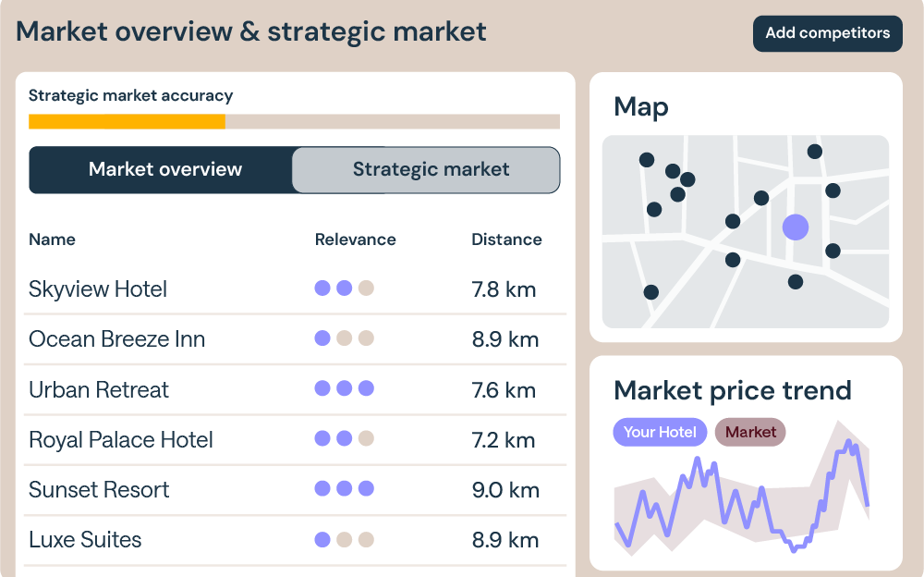Click the Add competitors button
The width and height of the screenshot is (924, 577).
click(827, 33)
